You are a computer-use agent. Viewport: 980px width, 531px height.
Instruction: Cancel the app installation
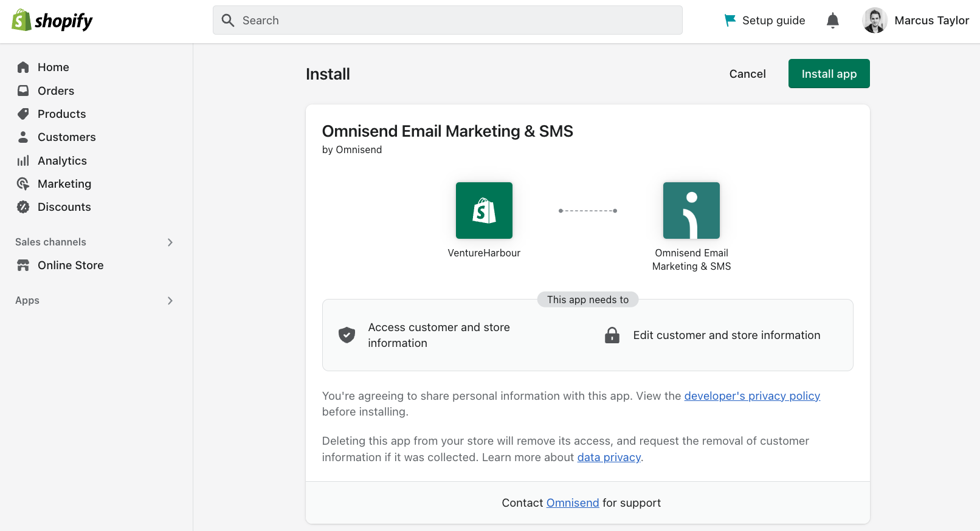click(747, 74)
